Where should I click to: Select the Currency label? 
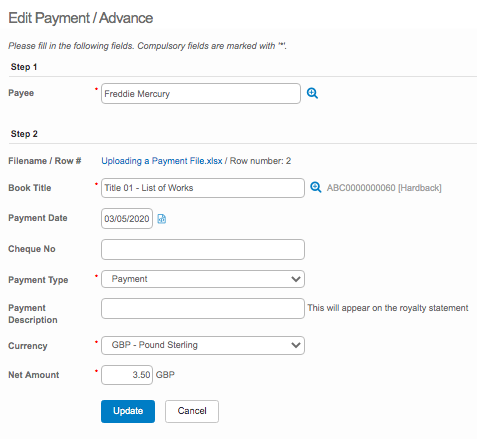tap(28, 346)
